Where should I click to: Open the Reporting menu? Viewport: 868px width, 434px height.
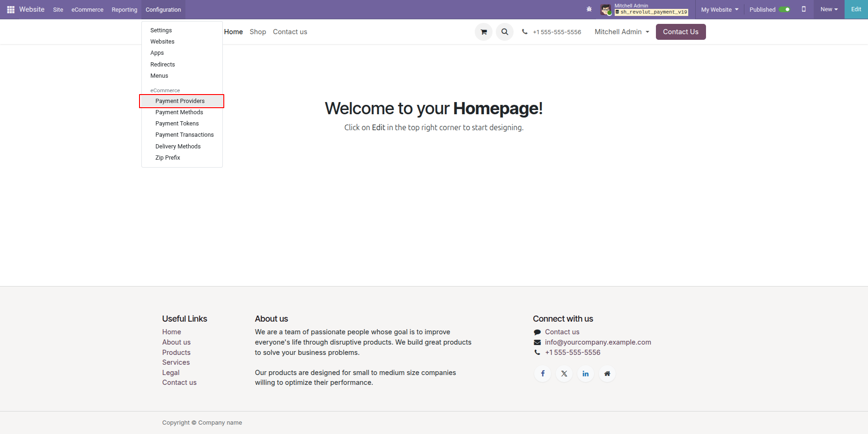(x=125, y=9)
